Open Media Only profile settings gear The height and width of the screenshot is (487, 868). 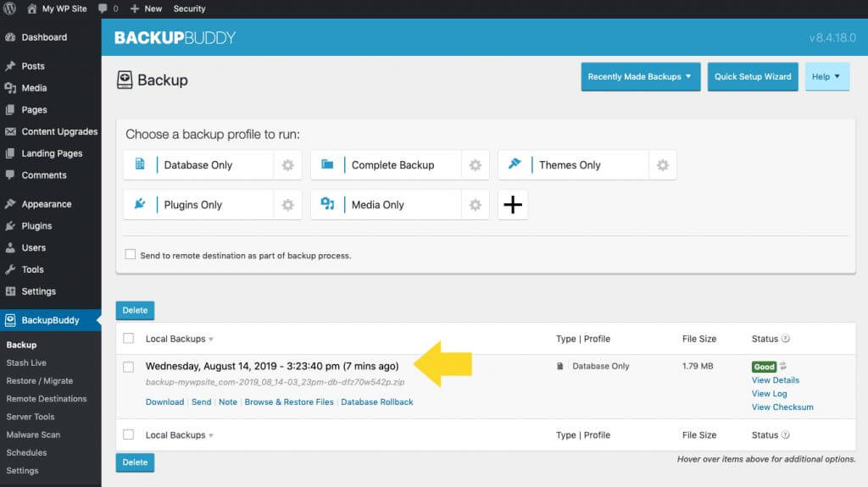coord(475,205)
